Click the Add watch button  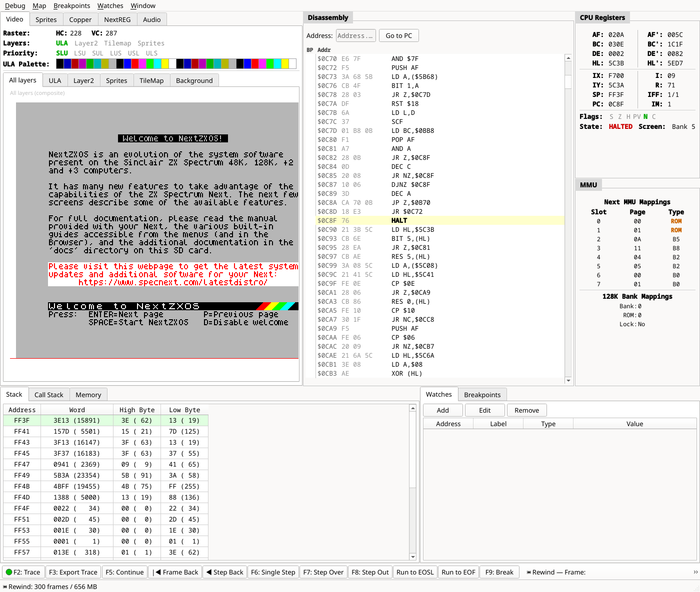443,410
